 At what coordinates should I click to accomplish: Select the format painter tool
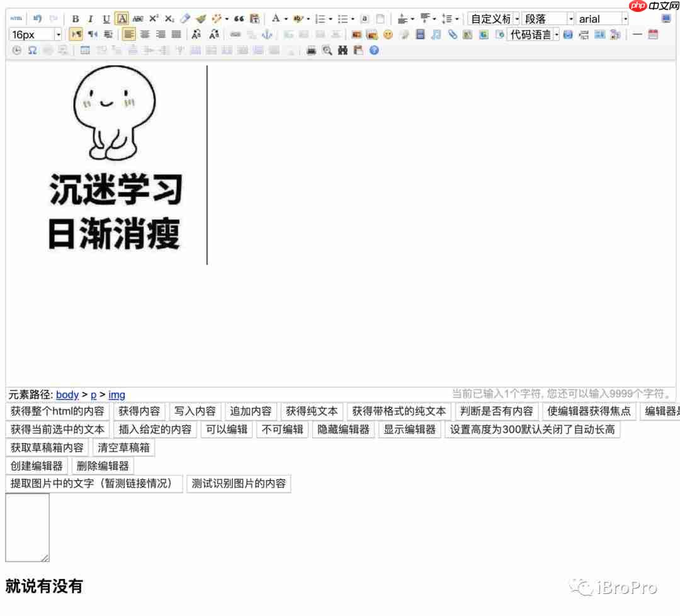pyautogui.click(x=200, y=18)
